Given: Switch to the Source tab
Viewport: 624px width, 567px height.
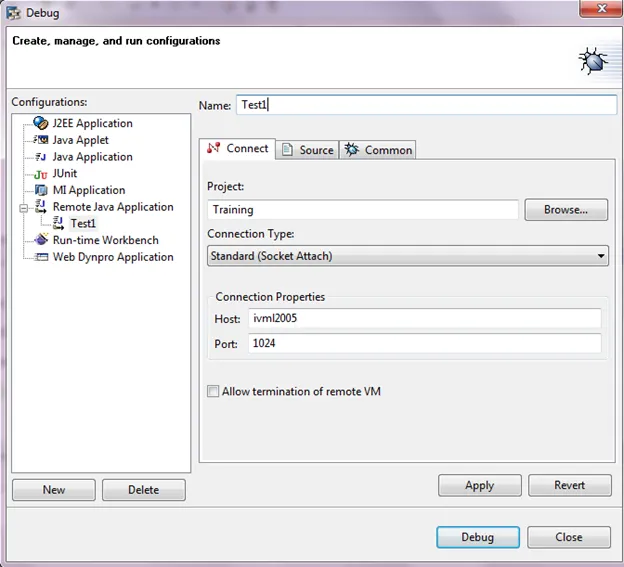Looking at the screenshot, I should coord(307,150).
